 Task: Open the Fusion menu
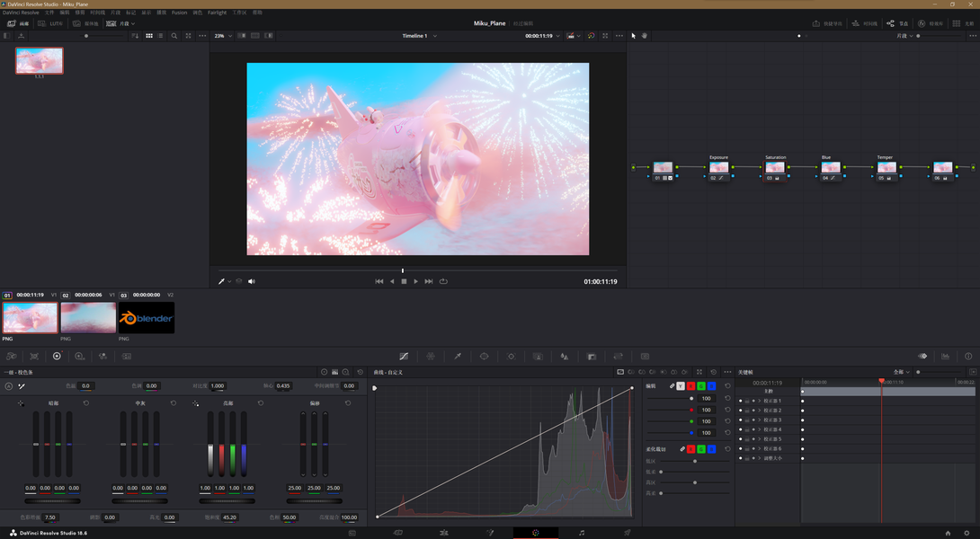180,13
